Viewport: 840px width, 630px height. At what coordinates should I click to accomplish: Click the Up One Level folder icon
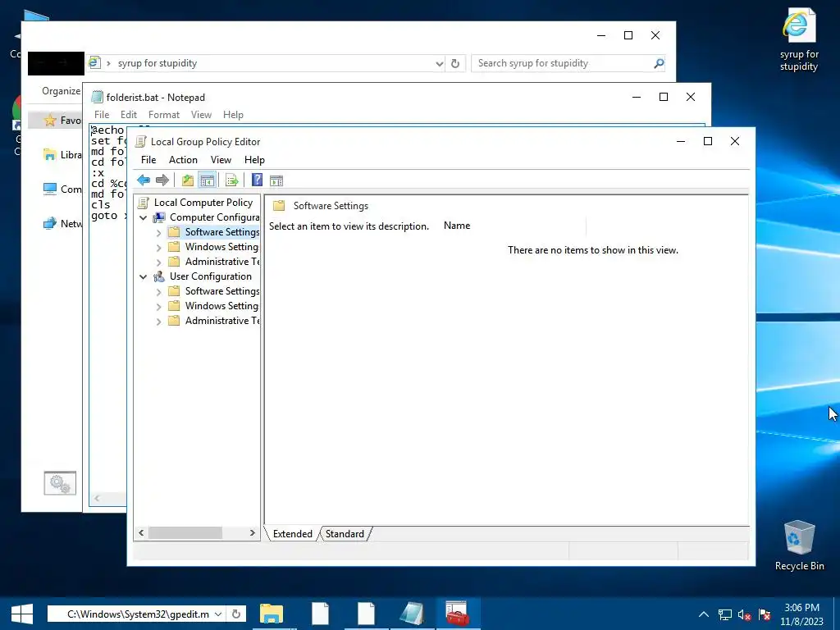tap(188, 180)
